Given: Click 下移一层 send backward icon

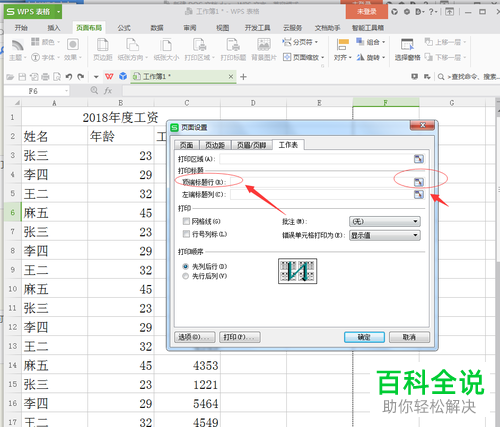Looking at the screenshot, I should pyautogui.click(x=428, y=57).
